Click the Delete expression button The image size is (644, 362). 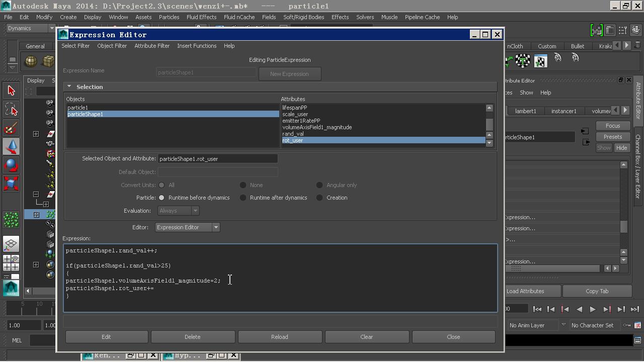point(192,337)
